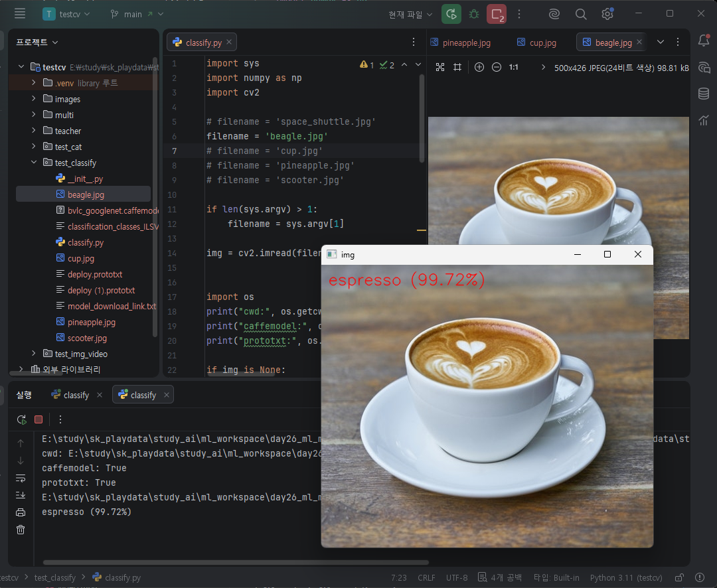The width and height of the screenshot is (717, 588).
Task: Change CRLF line separator
Action: [x=426, y=578]
